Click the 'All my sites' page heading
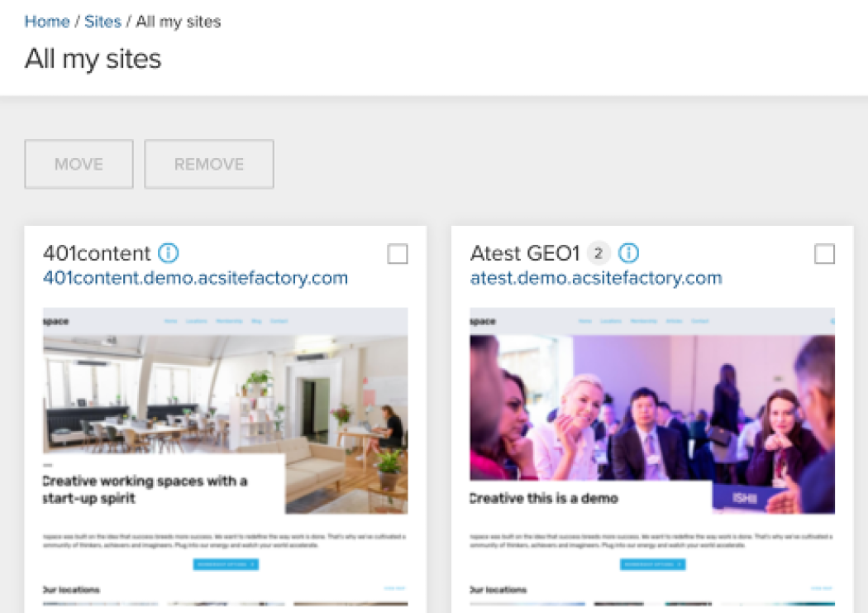Viewport: 868px width, 613px height. tap(93, 59)
